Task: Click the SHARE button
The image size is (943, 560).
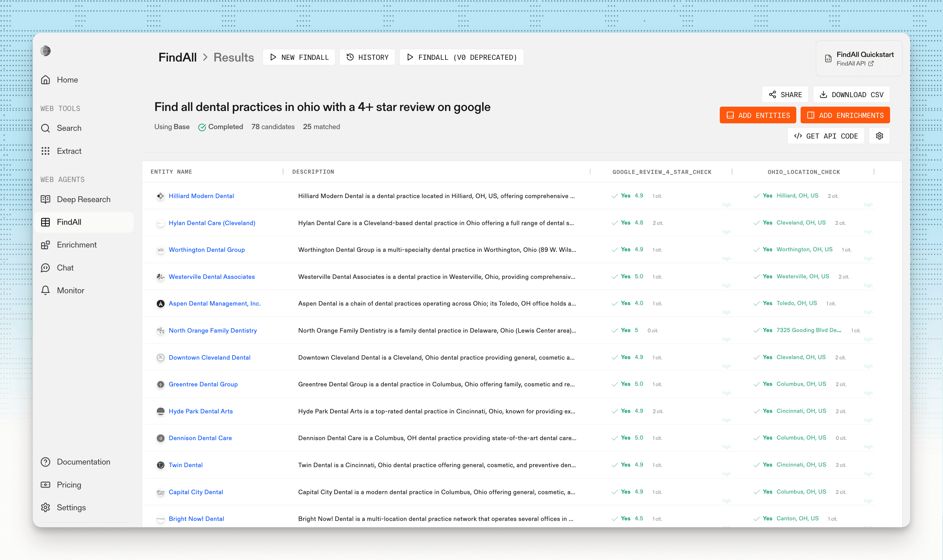Action: [x=785, y=95]
